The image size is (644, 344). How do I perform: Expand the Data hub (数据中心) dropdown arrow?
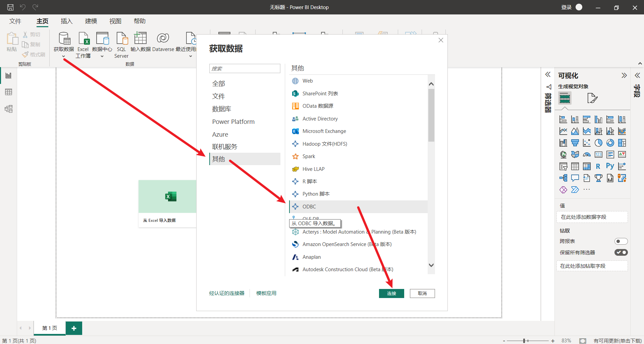[102, 56]
